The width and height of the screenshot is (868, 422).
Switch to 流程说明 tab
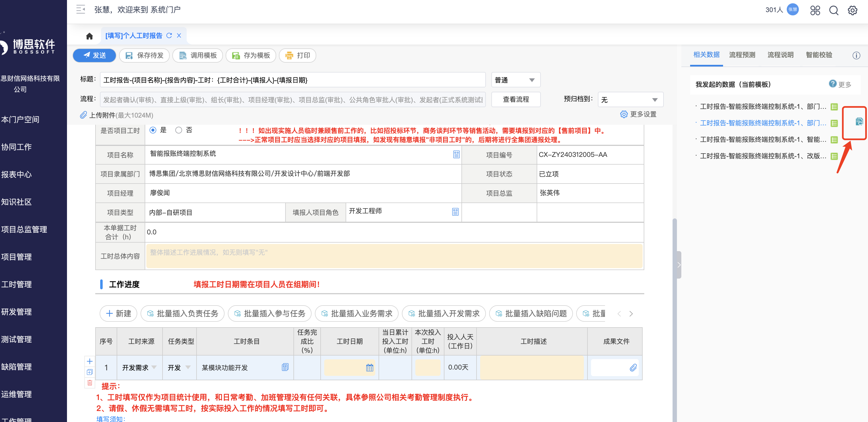pyautogui.click(x=780, y=55)
